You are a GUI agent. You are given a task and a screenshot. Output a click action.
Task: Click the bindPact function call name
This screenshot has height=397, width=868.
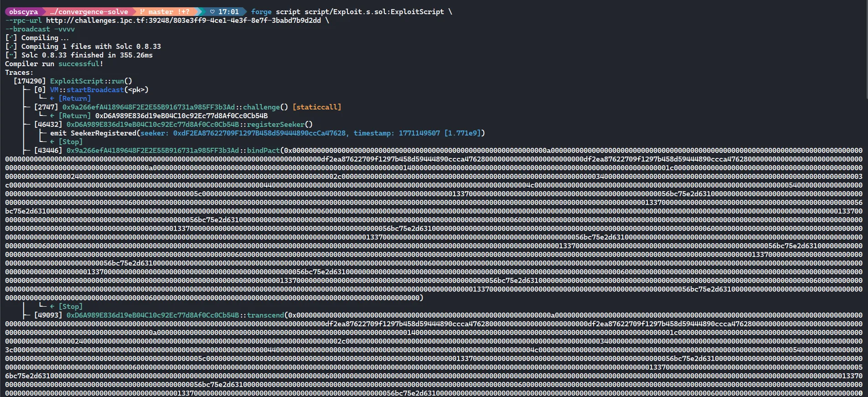click(263, 151)
